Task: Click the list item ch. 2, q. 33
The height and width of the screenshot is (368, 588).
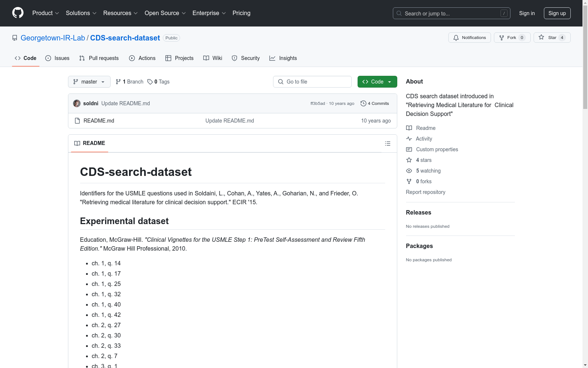Action: tap(106, 346)
